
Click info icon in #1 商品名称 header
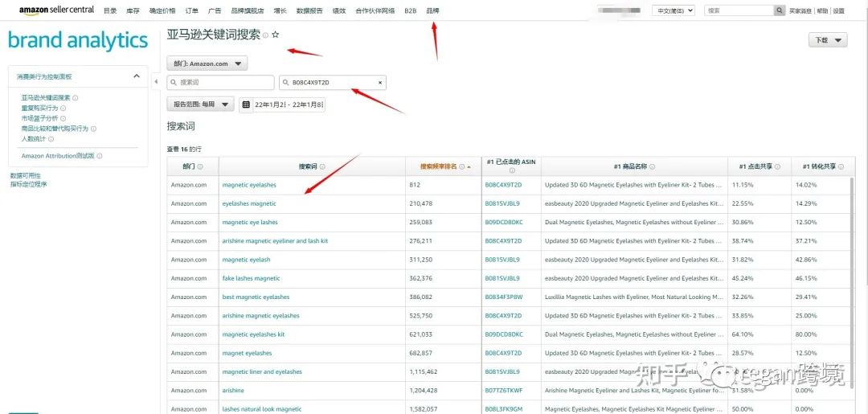tap(652, 166)
